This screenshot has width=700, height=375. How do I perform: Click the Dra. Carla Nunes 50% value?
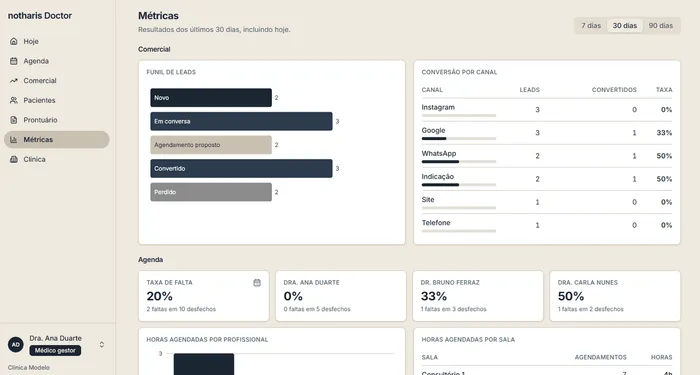click(571, 296)
